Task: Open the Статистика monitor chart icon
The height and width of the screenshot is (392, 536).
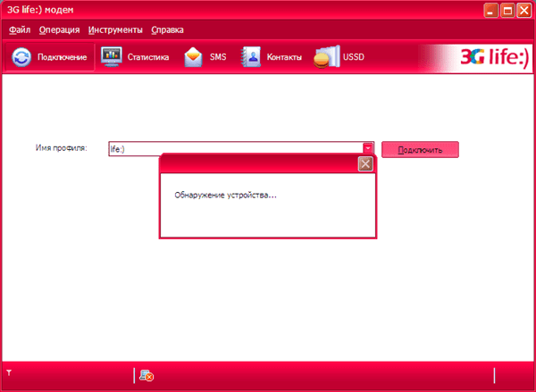Action: [x=112, y=57]
